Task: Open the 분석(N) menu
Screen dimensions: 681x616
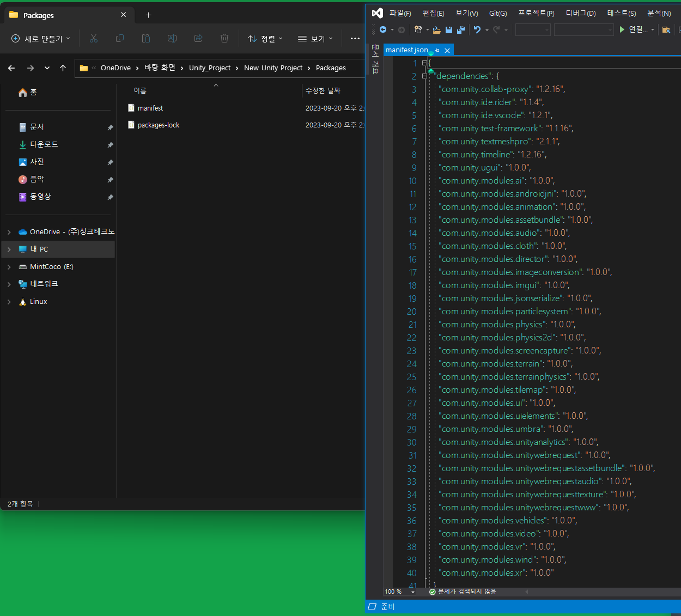Action: pos(659,13)
